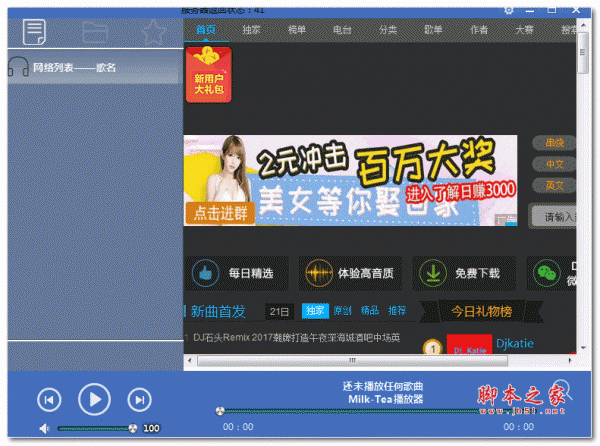
Task: Open 免费下载 download icon
Action: coord(433,273)
